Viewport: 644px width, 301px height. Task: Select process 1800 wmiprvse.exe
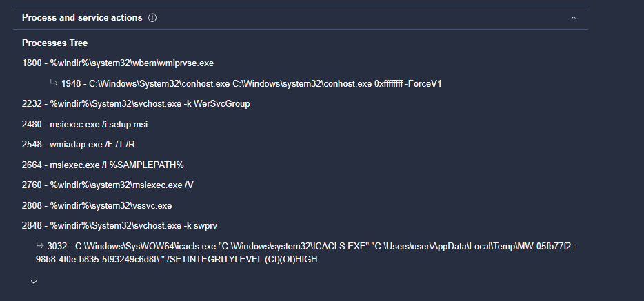click(118, 63)
